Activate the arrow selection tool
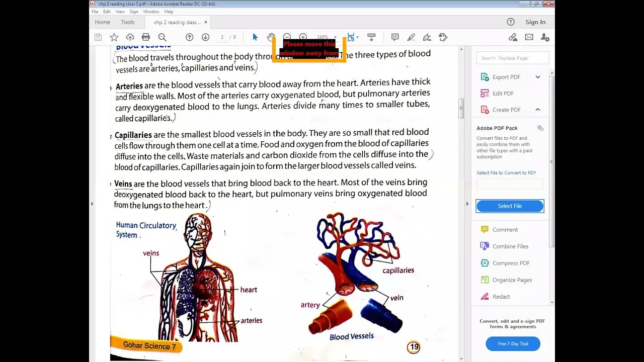Image resolution: width=644 pixels, height=362 pixels. pyautogui.click(x=255, y=37)
